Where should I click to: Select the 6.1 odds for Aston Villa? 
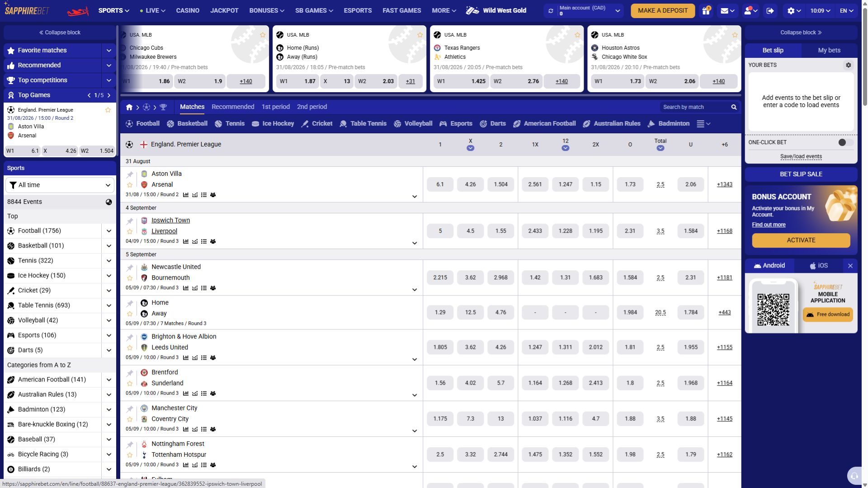pyautogui.click(x=440, y=184)
